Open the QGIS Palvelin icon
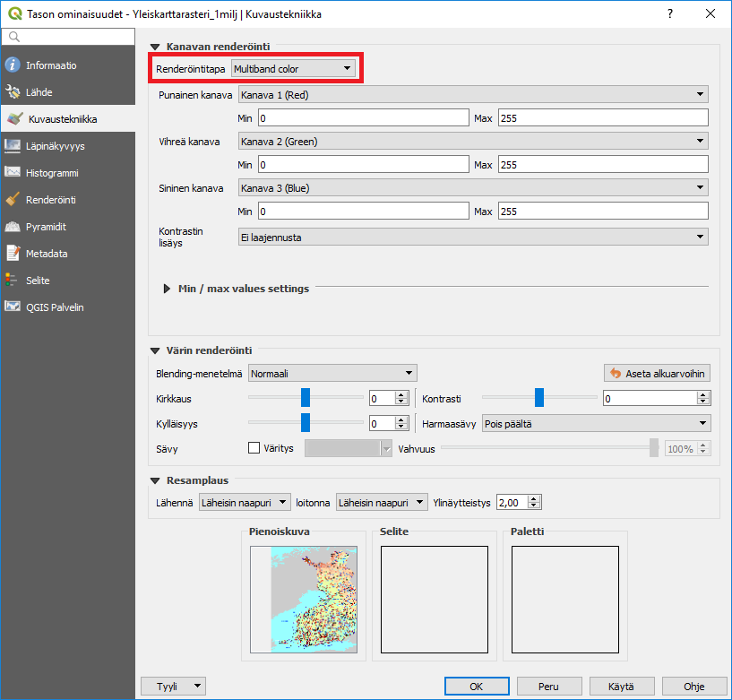 coord(13,307)
